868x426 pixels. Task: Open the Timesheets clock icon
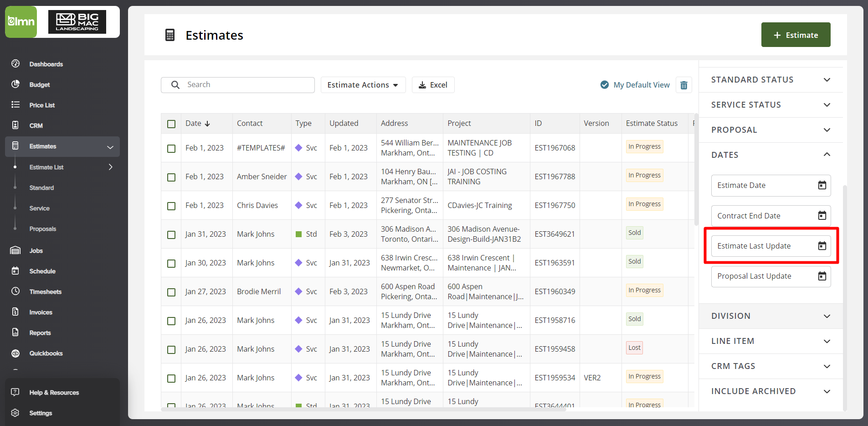[15, 291]
